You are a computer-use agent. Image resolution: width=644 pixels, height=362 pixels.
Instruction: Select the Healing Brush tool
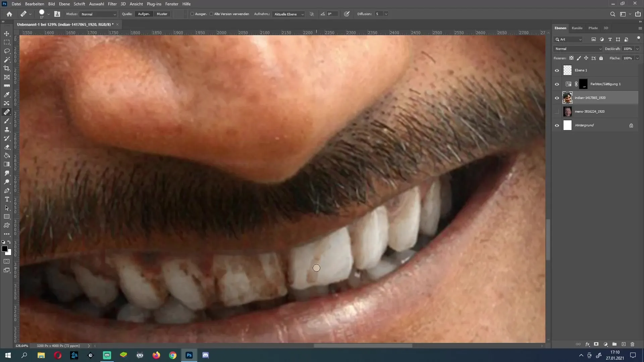click(x=7, y=112)
